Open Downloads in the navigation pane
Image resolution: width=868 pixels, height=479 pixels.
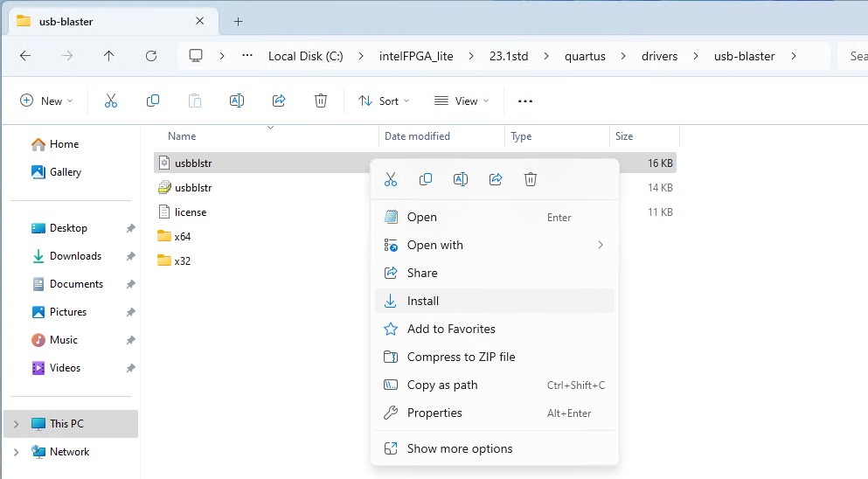coord(74,256)
